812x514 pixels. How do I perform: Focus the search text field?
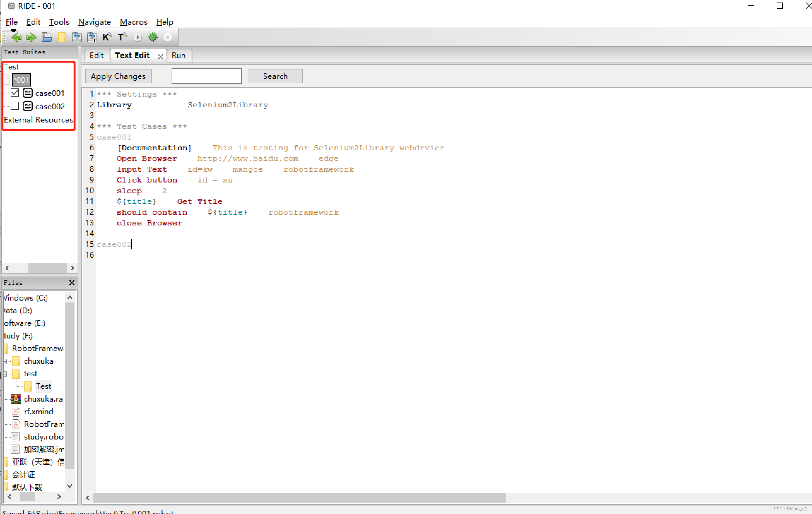[x=206, y=76]
